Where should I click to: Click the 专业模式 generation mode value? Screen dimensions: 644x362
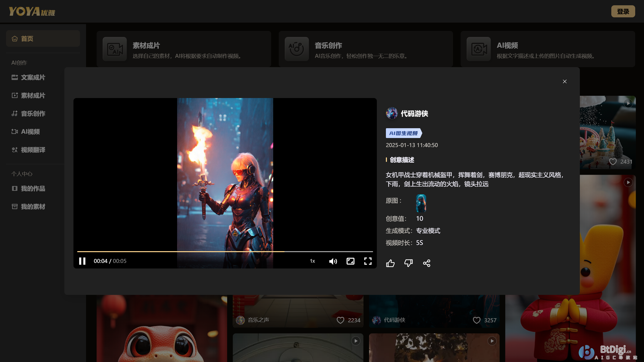428,231
